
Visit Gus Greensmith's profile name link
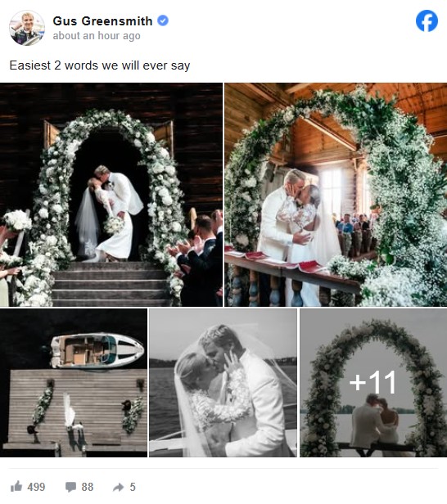[x=102, y=21]
